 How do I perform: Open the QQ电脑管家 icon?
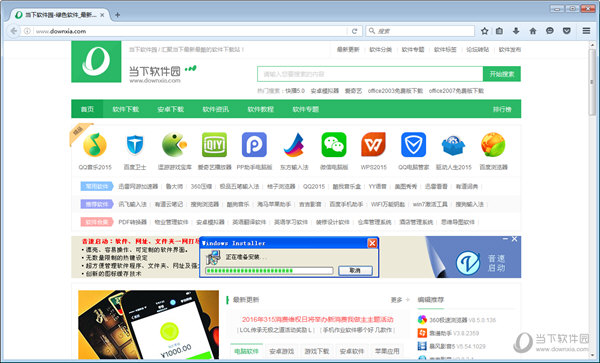(413, 145)
